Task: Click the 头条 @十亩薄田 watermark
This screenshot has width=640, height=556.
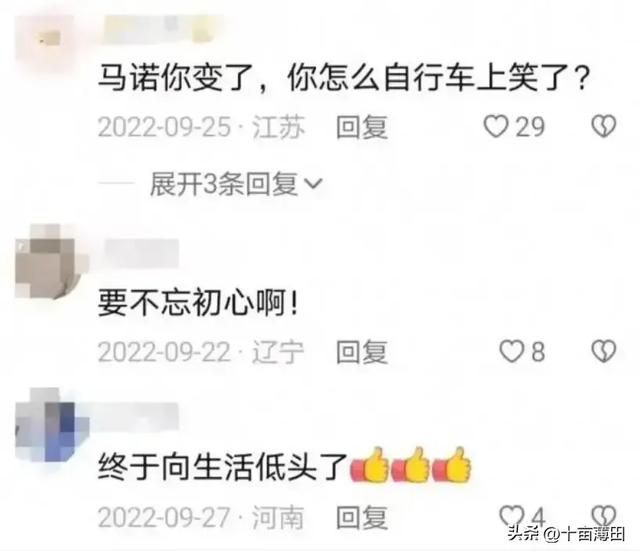Action: (x=567, y=533)
